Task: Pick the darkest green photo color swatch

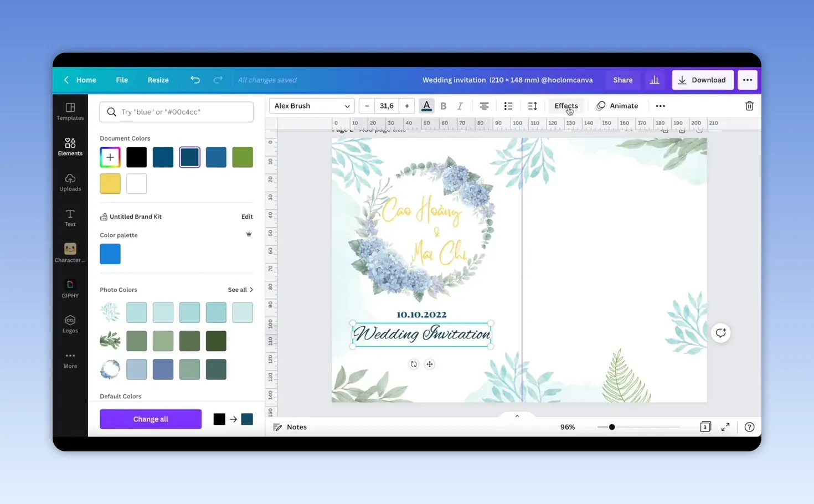Action: click(x=216, y=341)
